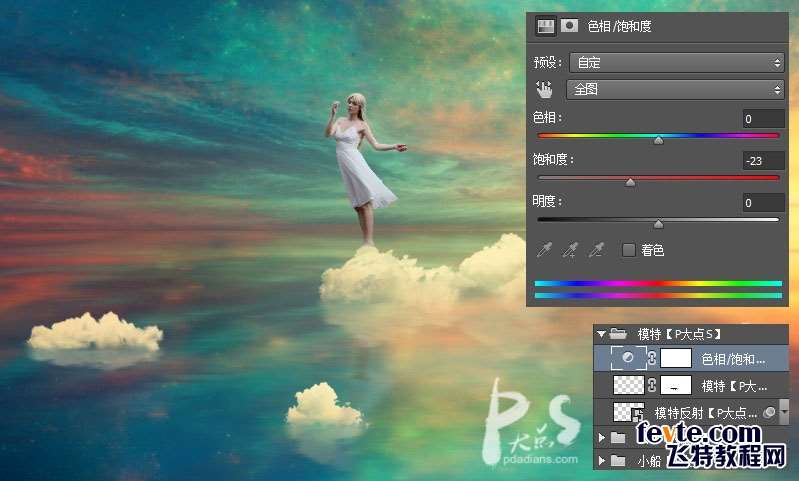The image size is (799, 481).
Task: Collapse the 模特【P大点S】 group
Action: pos(601,334)
